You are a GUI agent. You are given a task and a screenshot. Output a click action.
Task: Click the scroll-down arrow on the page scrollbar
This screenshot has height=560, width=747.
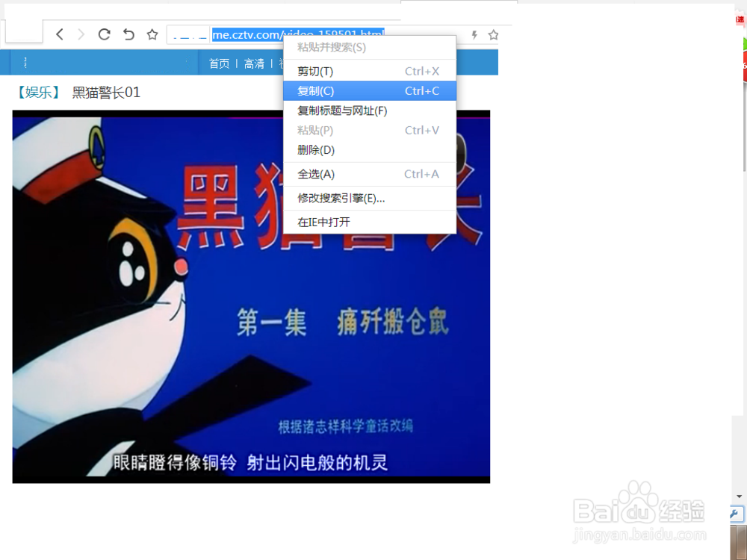click(x=739, y=497)
